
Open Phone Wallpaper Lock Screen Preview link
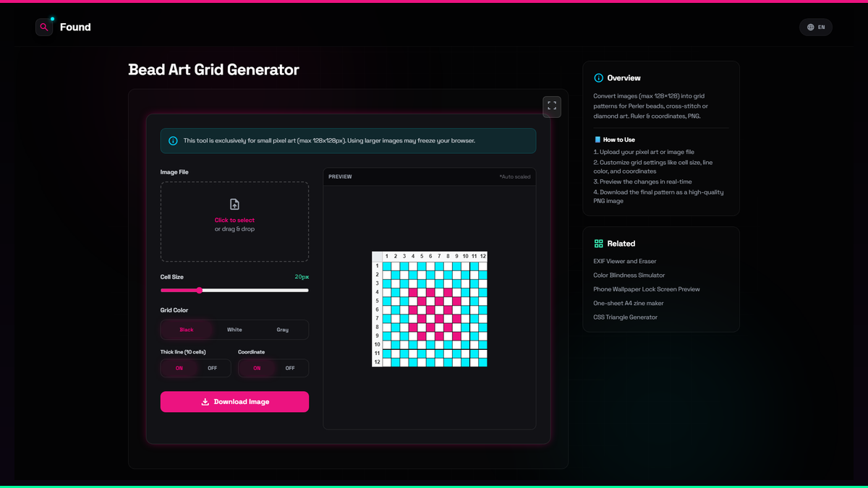coord(647,289)
